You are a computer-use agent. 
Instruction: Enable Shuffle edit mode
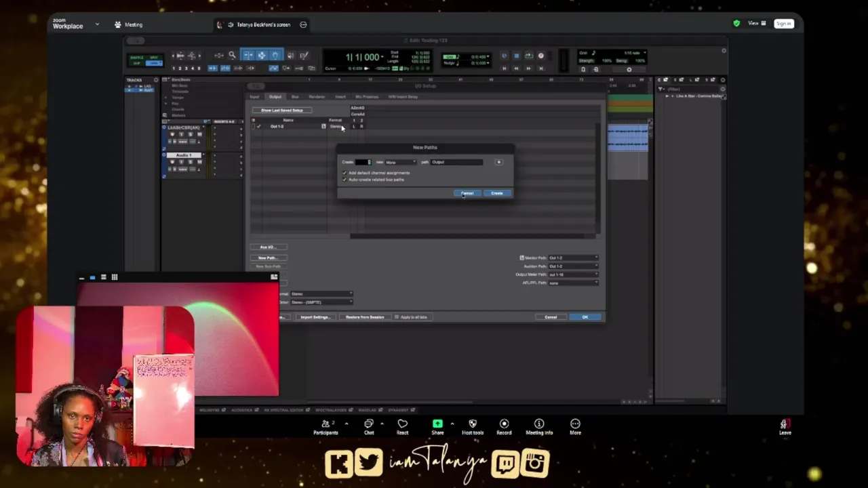(x=136, y=57)
